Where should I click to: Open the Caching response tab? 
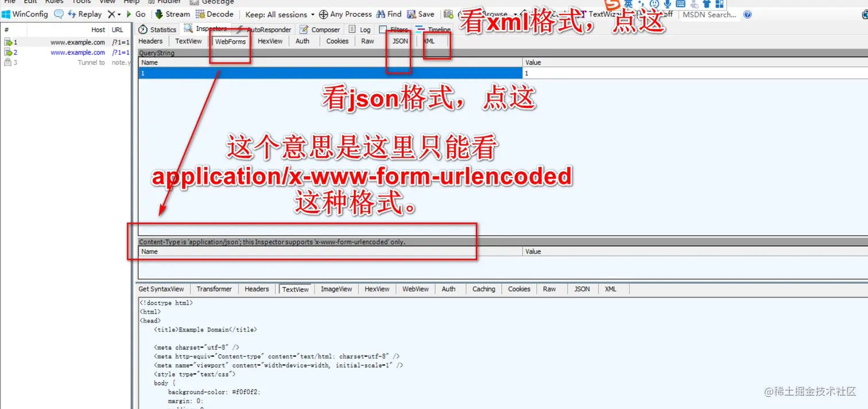tap(484, 289)
